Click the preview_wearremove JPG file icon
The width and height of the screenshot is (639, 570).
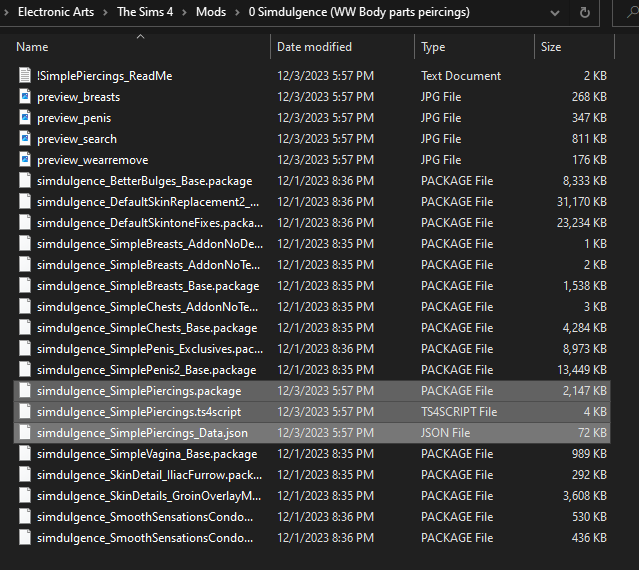25,160
